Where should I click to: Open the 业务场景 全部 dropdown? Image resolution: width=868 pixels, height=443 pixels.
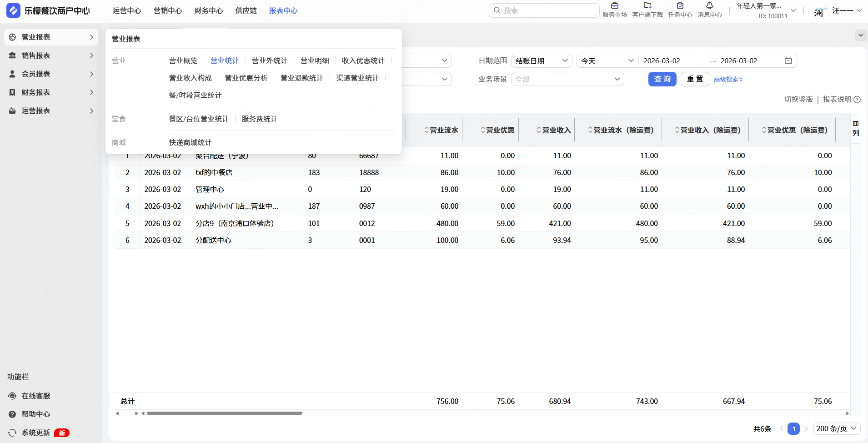pyautogui.click(x=567, y=79)
